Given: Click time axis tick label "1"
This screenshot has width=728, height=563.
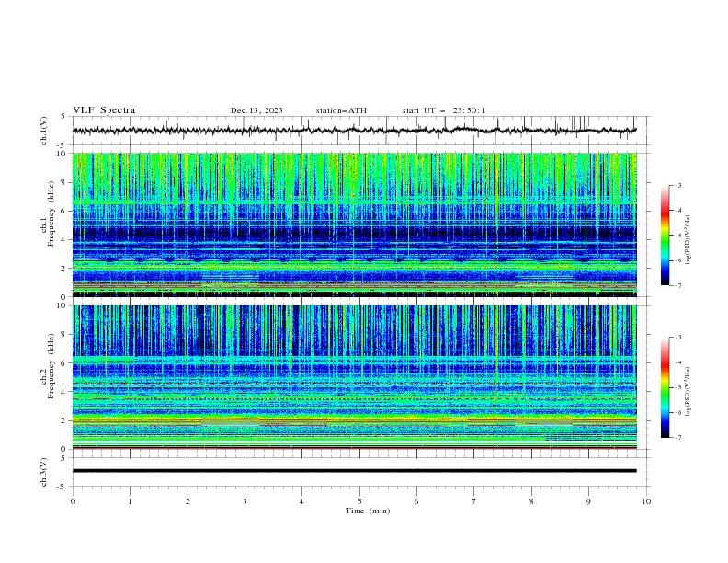Looking at the screenshot, I should coord(130,501).
